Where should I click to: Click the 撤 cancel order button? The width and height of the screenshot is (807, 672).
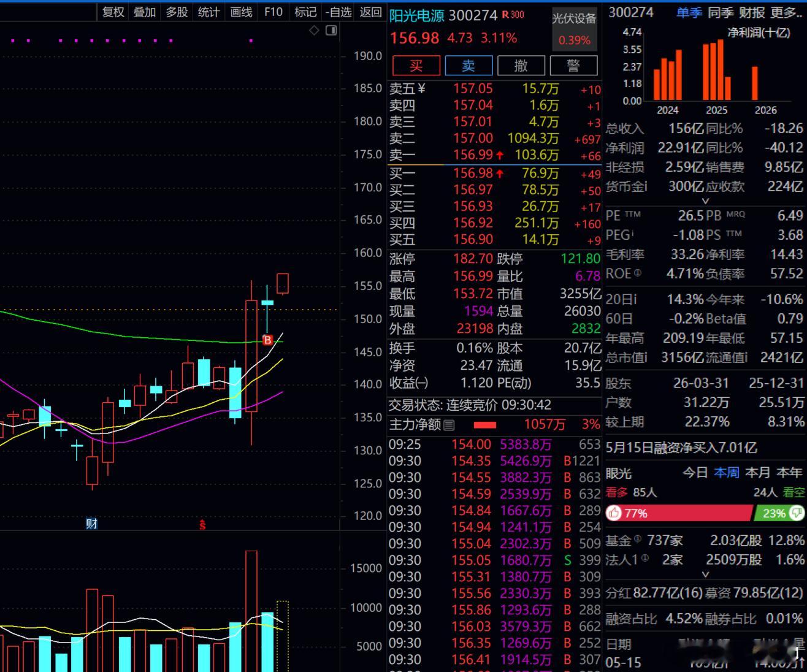pyautogui.click(x=521, y=66)
